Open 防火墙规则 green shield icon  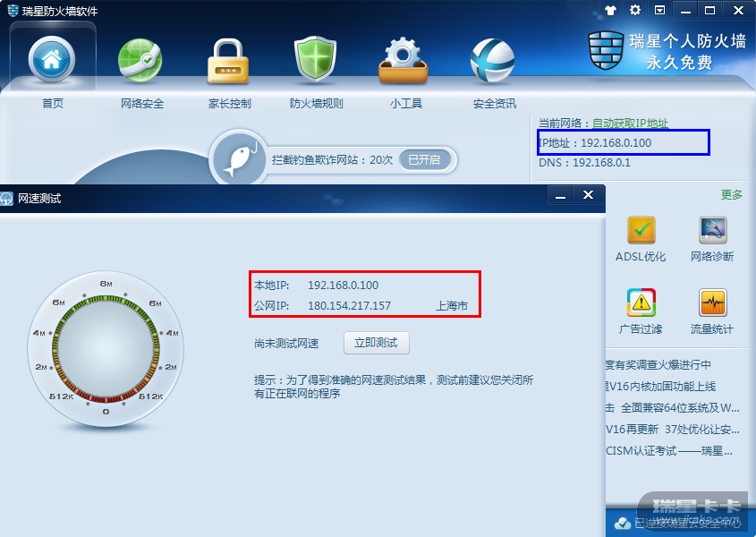point(315,59)
